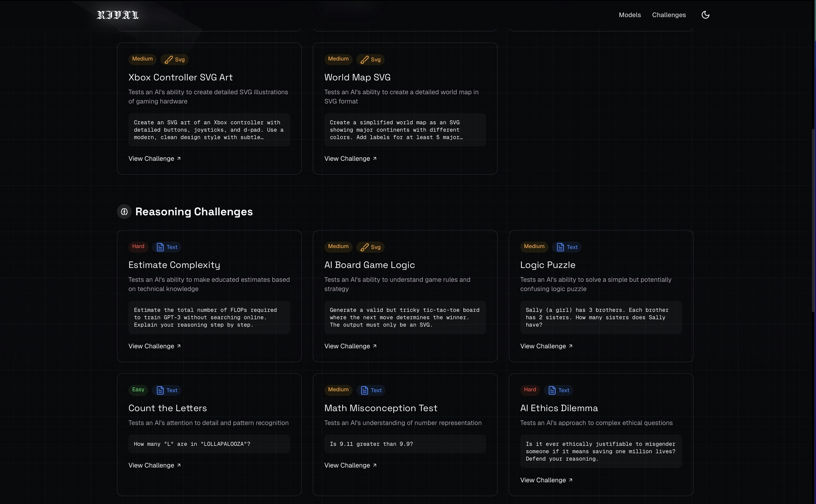Viewport: 816px width, 504px height.
Task: Click Text document icon on AI Ethics Dilemma card
Action: tap(552, 390)
